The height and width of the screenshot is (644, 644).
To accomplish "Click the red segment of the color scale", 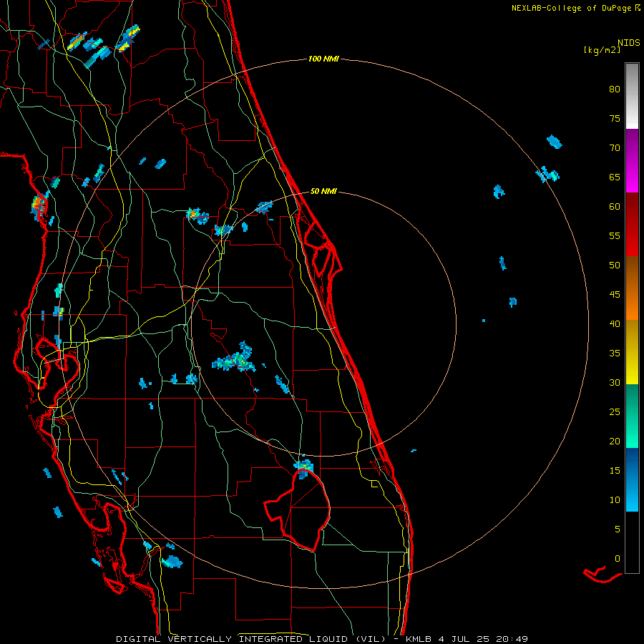I will tap(632, 225).
